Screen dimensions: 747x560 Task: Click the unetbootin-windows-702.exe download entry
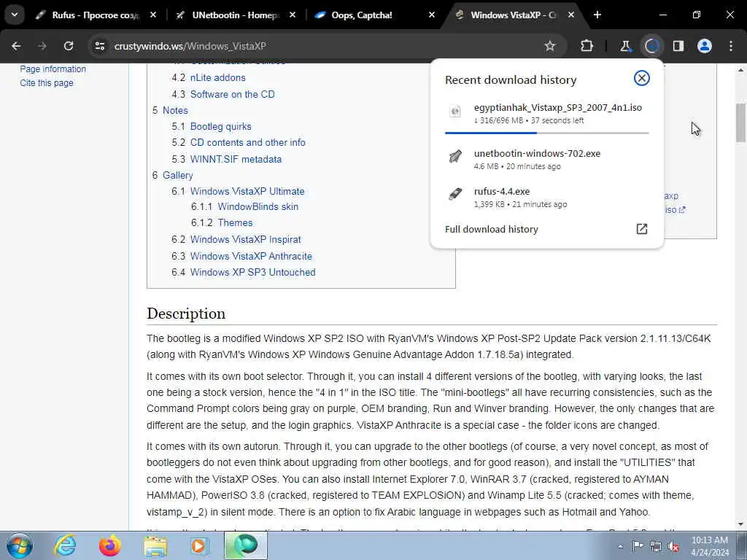point(547,159)
